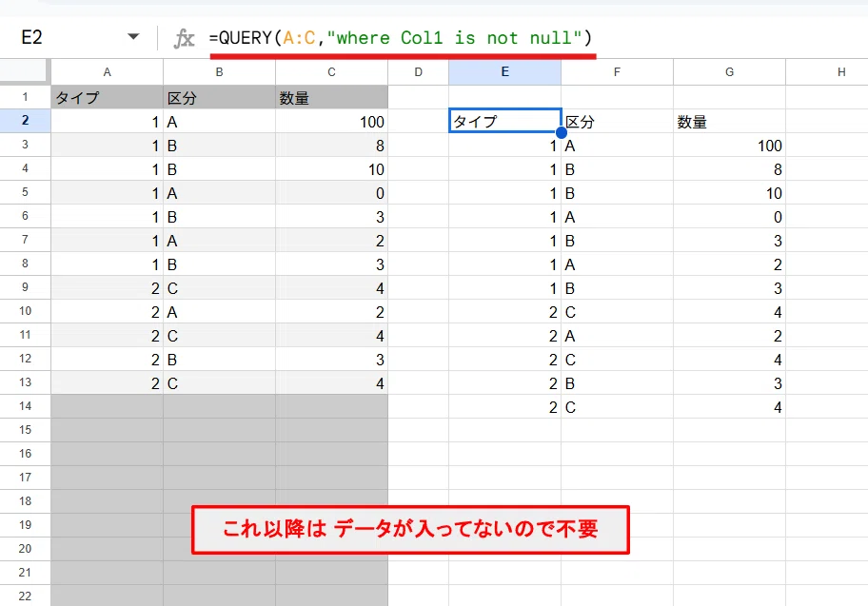Open the Name box dropdown arrow

(x=133, y=37)
